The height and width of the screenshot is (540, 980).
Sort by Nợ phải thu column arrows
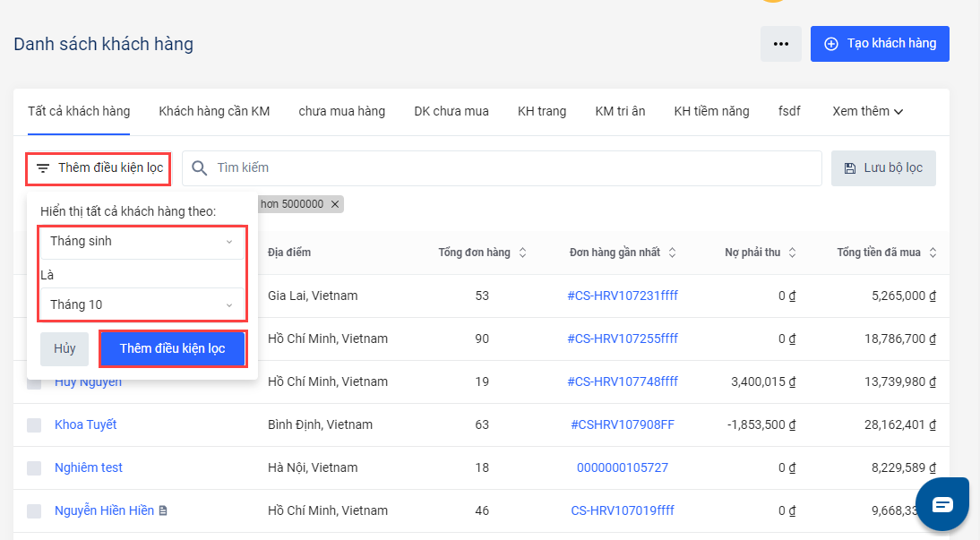[792, 253]
